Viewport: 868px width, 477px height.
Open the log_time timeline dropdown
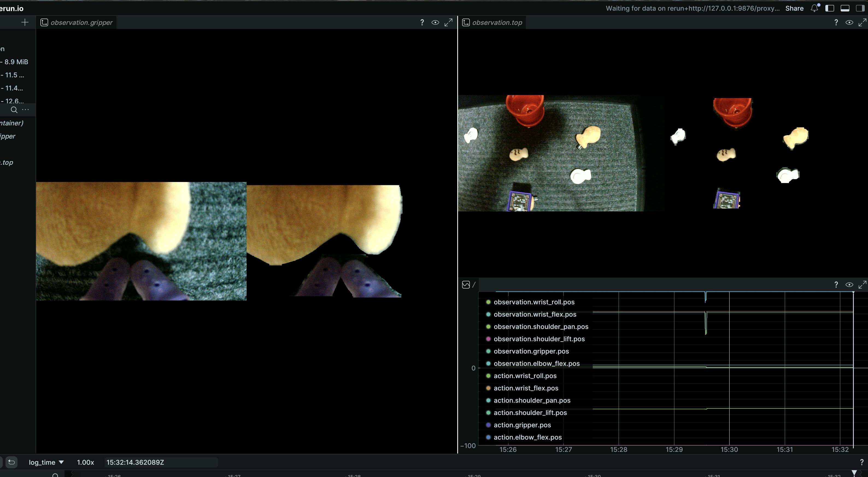[46, 462]
